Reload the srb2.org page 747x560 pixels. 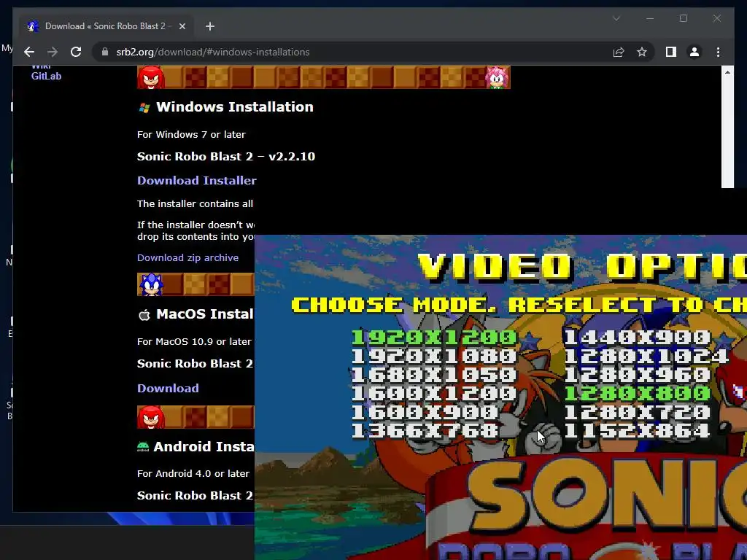pos(76,52)
